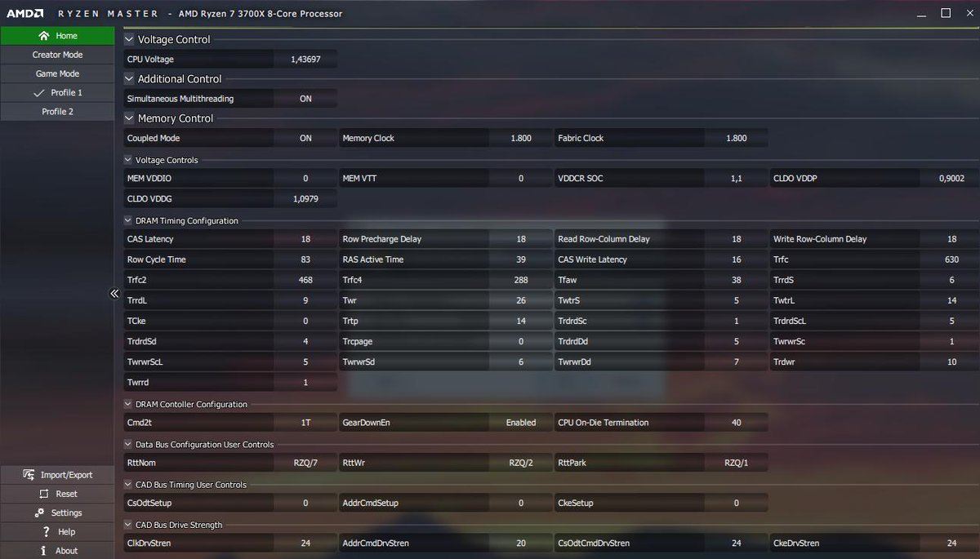
Task: Open Import/Export
Action: (x=57, y=475)
